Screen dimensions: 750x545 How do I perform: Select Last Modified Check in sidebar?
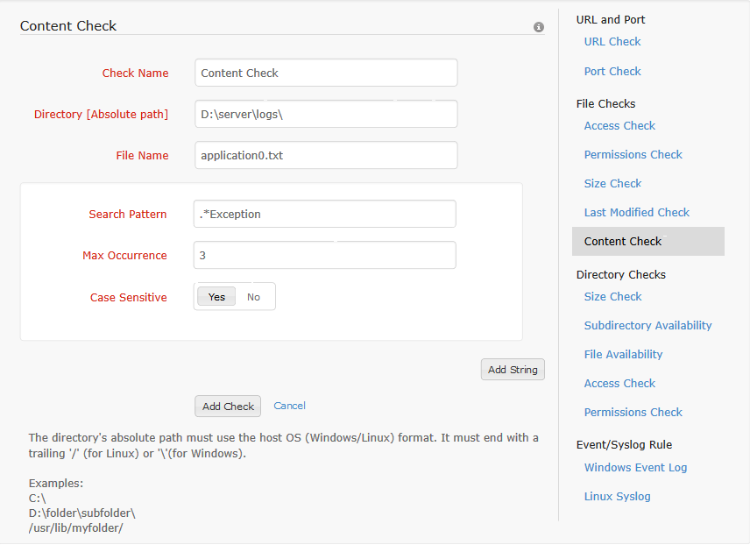(x=636, y=213)
